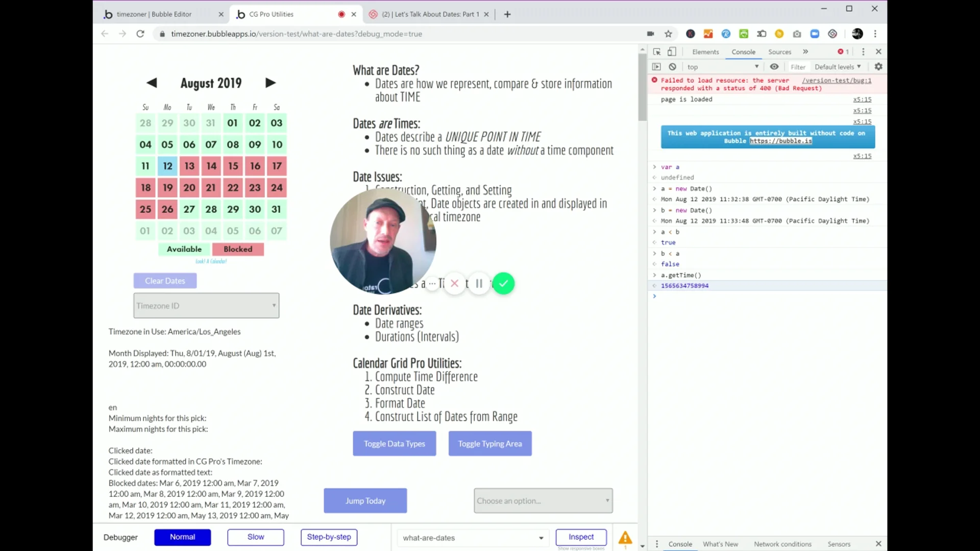Image resolution: width=980 pixels, height=551 pixels.
Task: Open Timezone ID dropdown
Action: 206,306
